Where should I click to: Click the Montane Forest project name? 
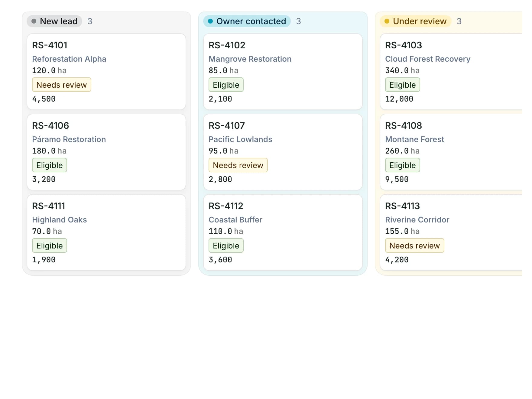click(x=414, y=139)
